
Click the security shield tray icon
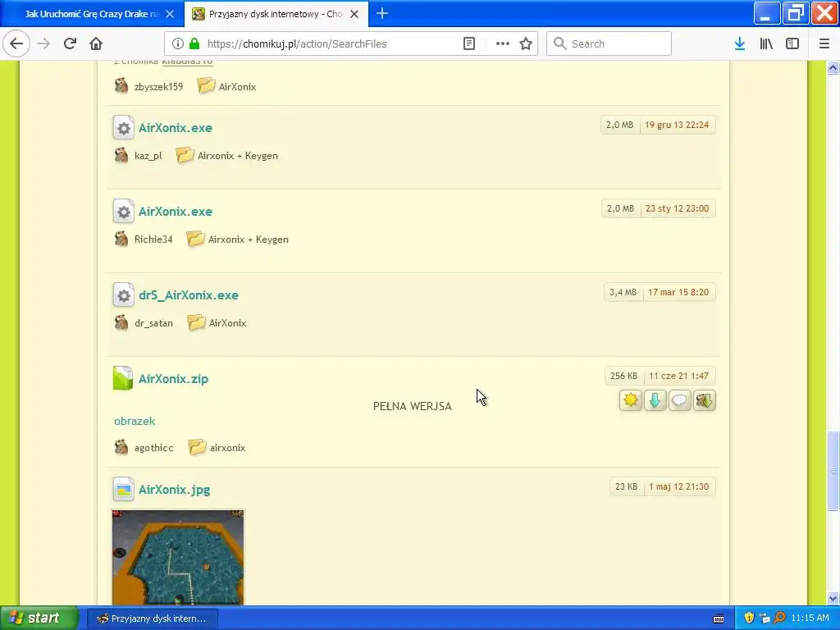pos(749,619)
